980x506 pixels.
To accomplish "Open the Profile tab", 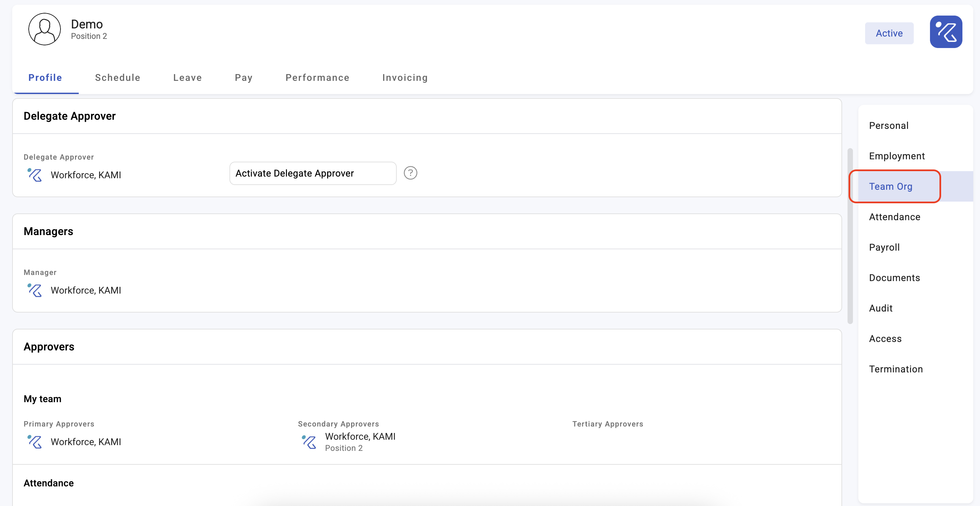I will [x=45, y=78].
